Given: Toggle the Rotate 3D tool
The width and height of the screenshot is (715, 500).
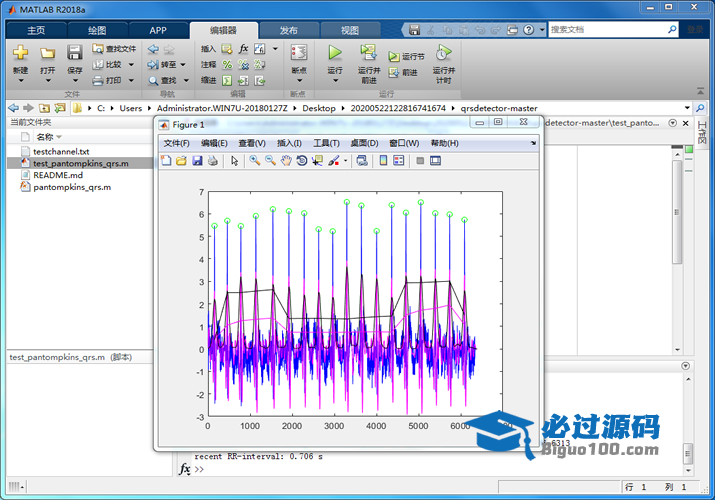Looking at the screenshot, I should [x=301, y=160].
